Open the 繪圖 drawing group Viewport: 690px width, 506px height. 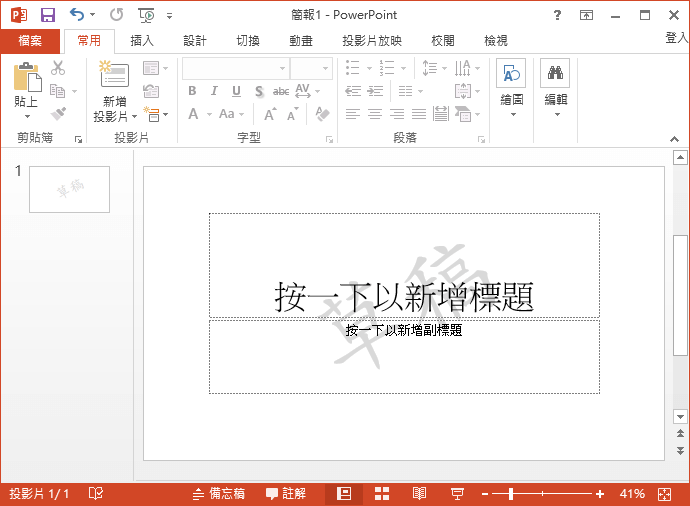[511, 88]
